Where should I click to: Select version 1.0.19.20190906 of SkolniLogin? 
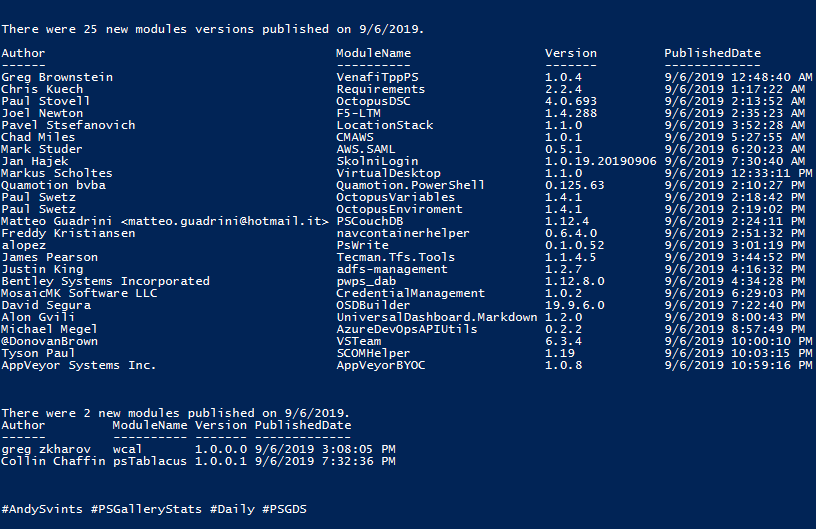[601, 161]
